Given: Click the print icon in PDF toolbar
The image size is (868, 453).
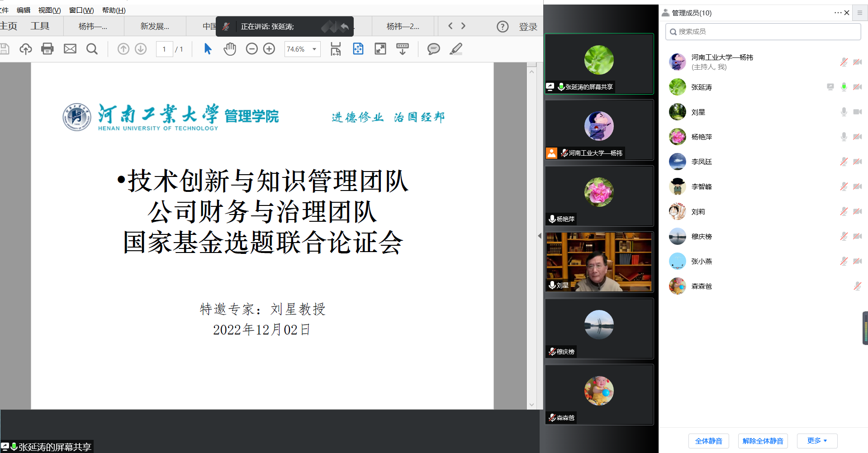Looking at the screenshot, I should pyautogui.click(x=47, y=49).
